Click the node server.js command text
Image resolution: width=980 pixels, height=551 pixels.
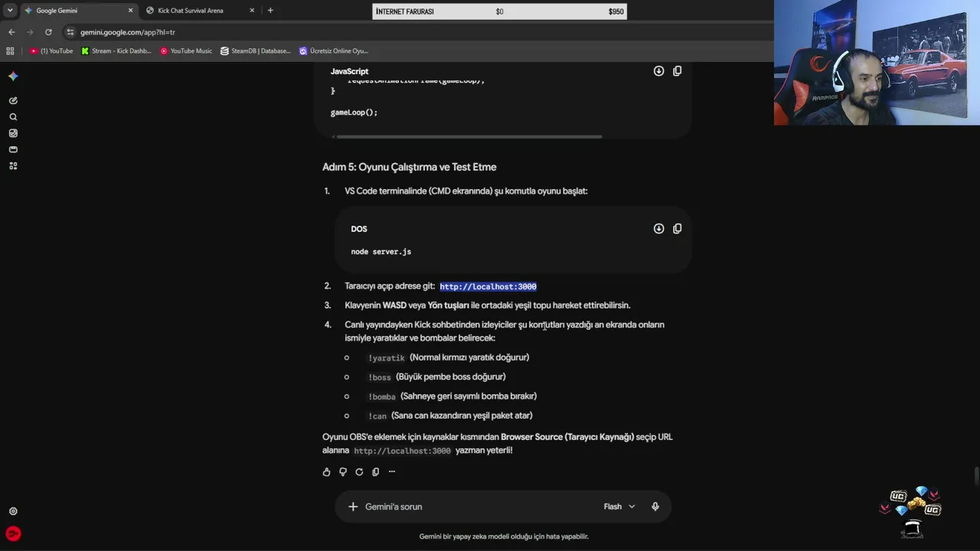pos(381,252)
